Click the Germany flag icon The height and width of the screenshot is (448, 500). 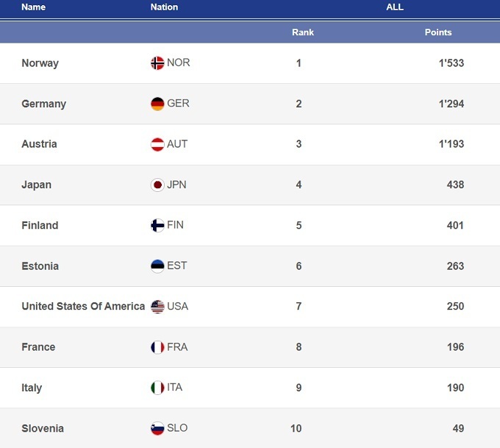(x=157, y=104)
